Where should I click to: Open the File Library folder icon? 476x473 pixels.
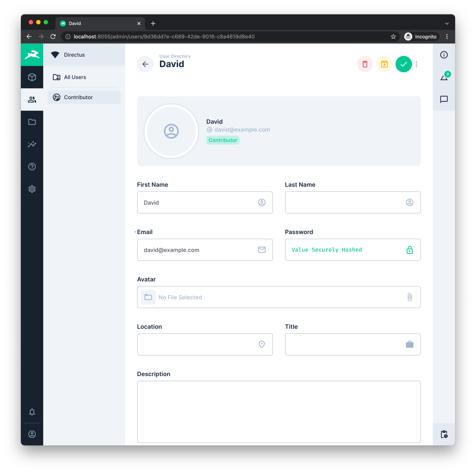32,122
